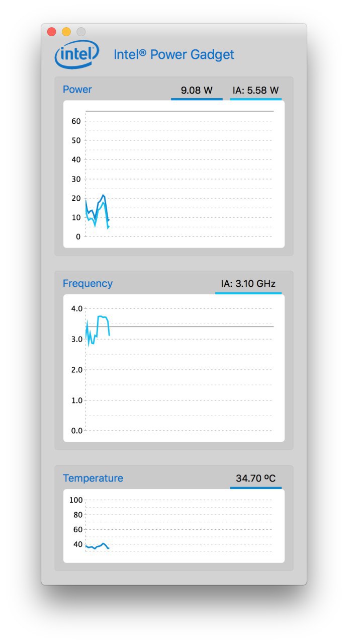Click the light blue bar under IA: 3.10 GHz
The width and height of the screenshot is (348, 644).
click(248, 293)
